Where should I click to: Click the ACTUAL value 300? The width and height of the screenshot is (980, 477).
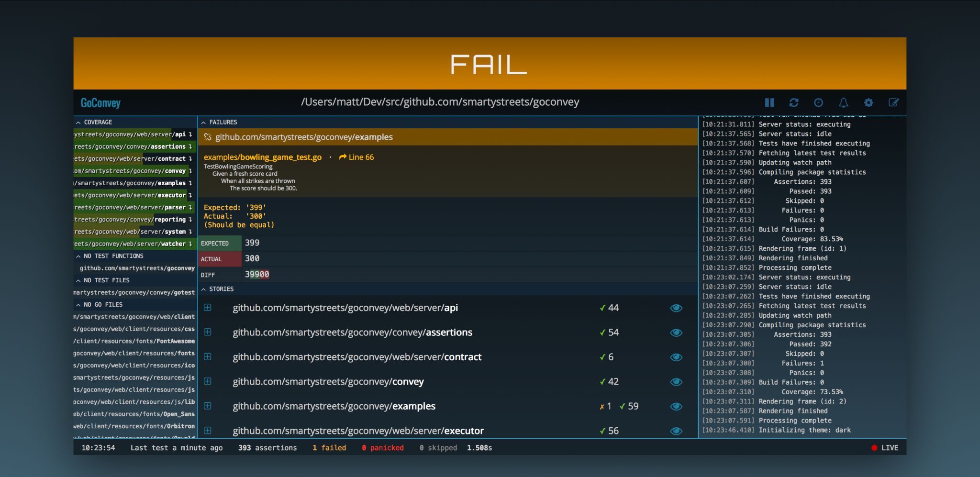252,258
